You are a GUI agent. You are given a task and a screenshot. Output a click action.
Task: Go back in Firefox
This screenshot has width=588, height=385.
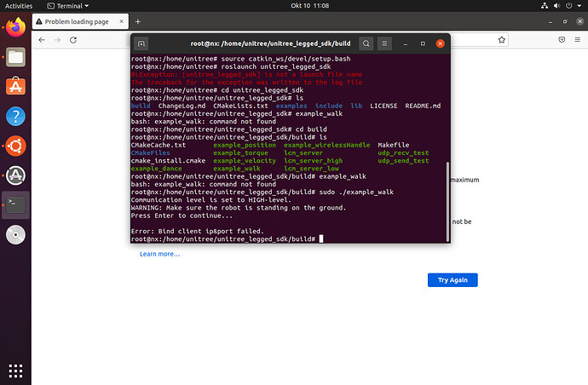click(42, 40)
